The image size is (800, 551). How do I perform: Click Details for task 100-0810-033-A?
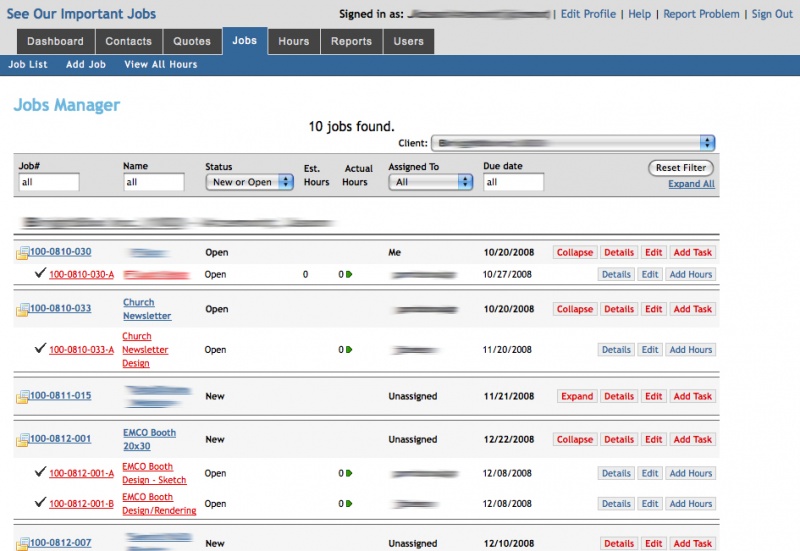(x=616, y=350)
